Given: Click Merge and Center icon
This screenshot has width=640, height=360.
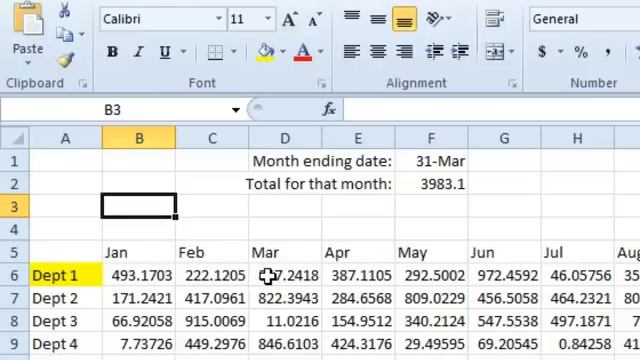Looking at the screenshot, I should pos(494,52).
